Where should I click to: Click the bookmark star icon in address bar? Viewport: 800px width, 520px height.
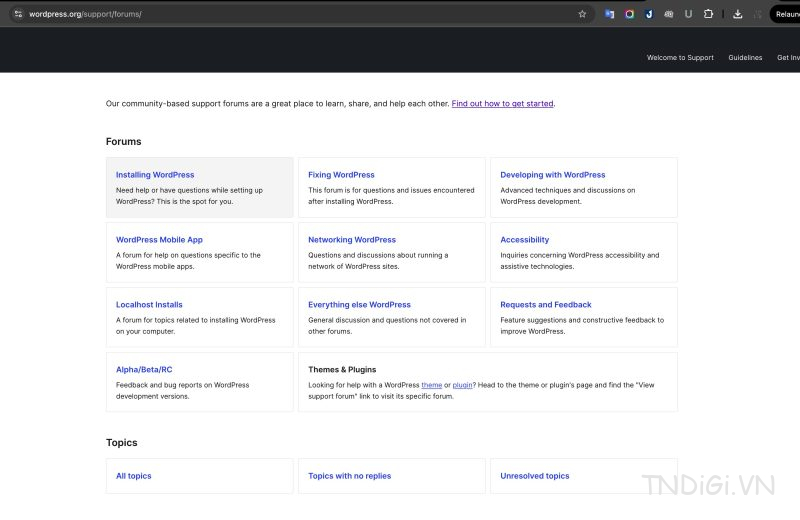point(582,14)
